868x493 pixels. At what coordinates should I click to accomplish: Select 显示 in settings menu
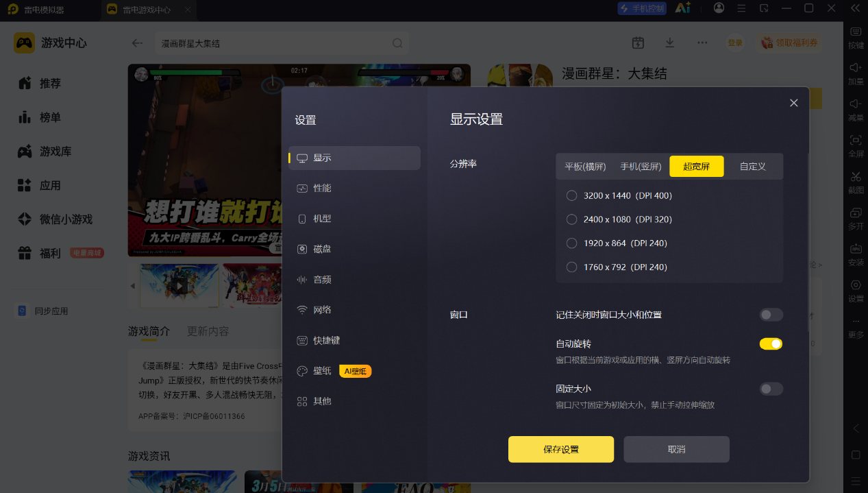(x=354, y=158)
